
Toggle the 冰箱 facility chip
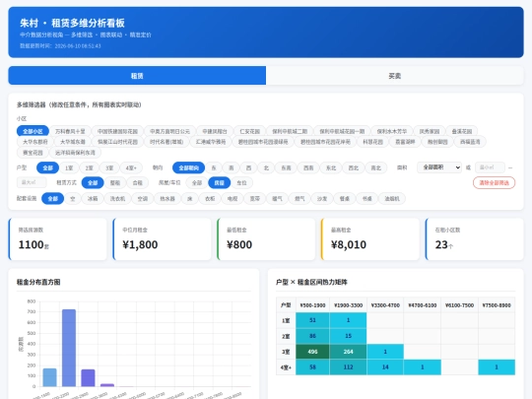(93, 198)
